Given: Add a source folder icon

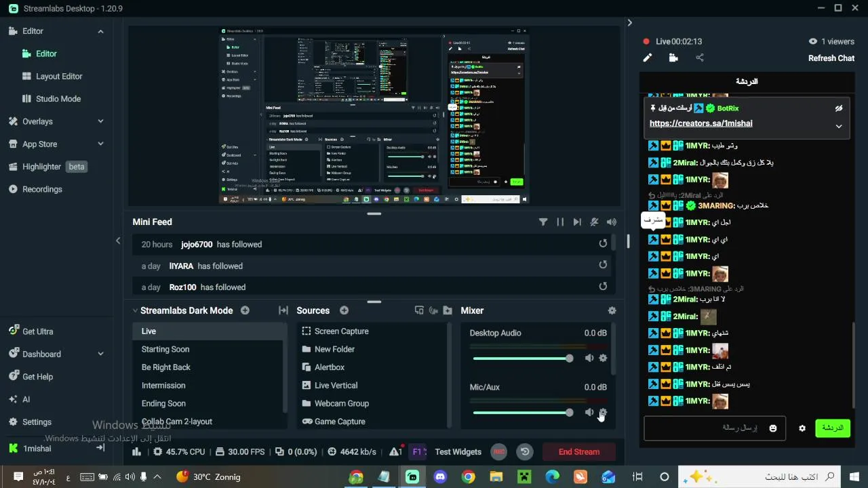Looking at the screenshot, I should [448, 310].
